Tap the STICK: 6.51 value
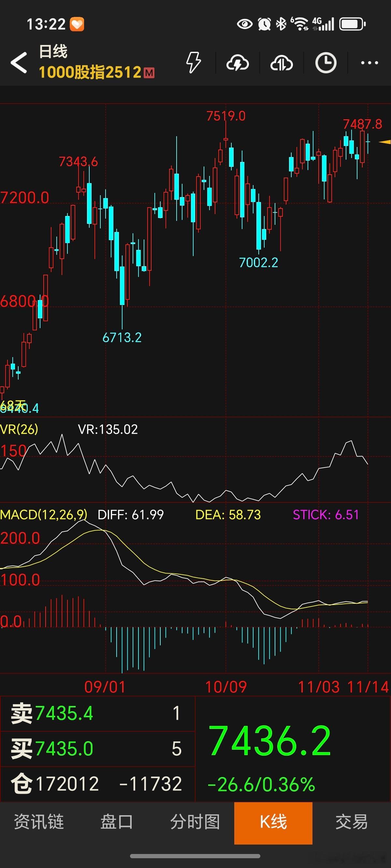This screenshot has height=868, width=391. pos(326,514)
